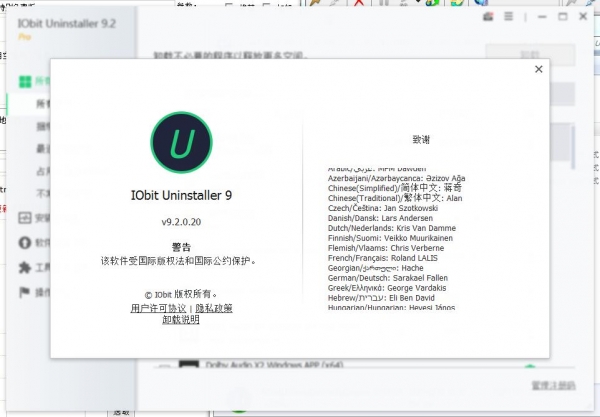Open the 用户许可协议 link
Image resolution: width=600 pixels, height=417 pixels.
click(x=158, y=308)
